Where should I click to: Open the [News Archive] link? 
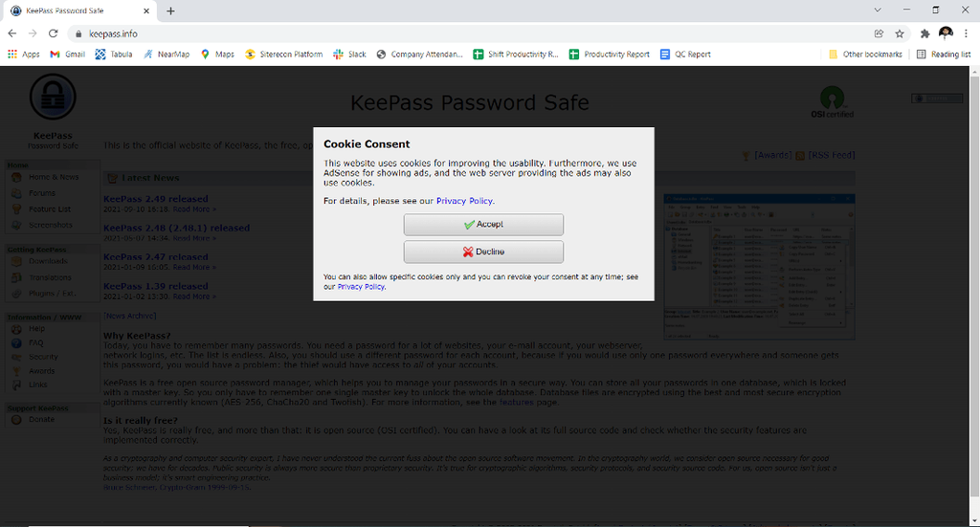tap(129, 316)
